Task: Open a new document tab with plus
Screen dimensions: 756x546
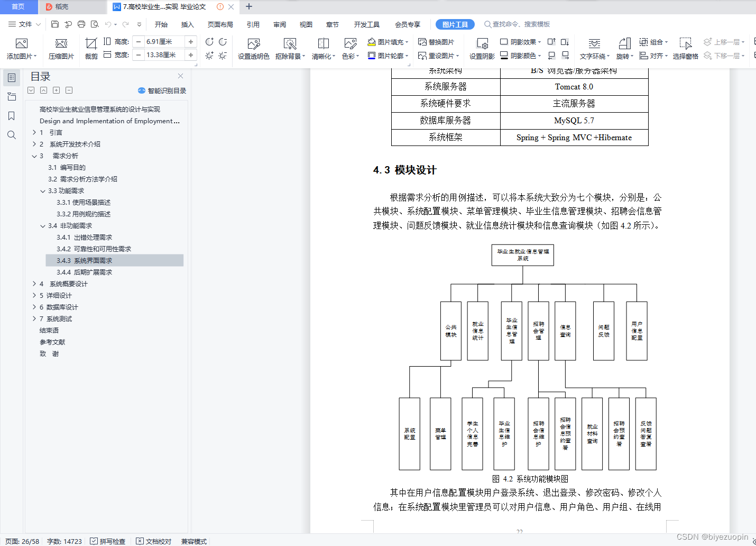Action: tap(249, 7)
